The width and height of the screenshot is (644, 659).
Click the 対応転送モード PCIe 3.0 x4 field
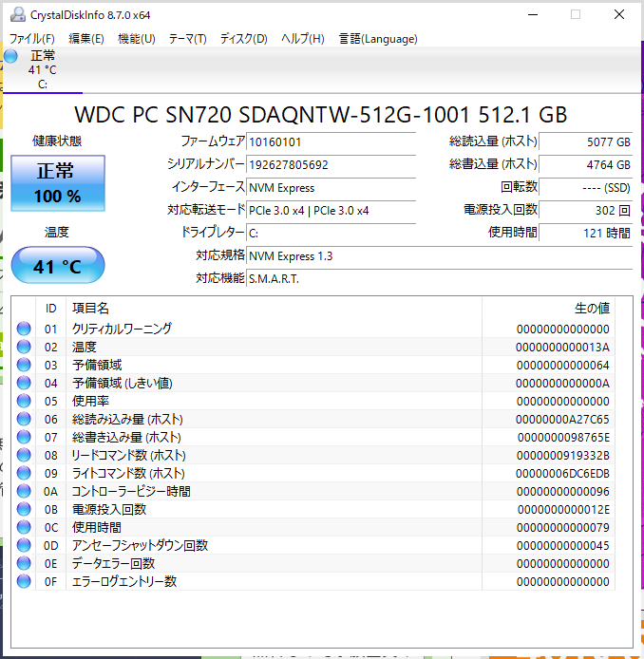[331, 210]
